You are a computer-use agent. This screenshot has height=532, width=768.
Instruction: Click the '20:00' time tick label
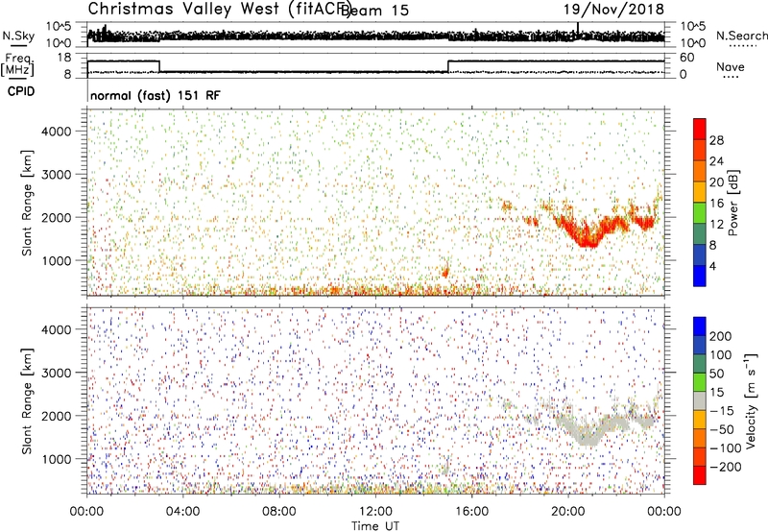[x=567, y=512]
